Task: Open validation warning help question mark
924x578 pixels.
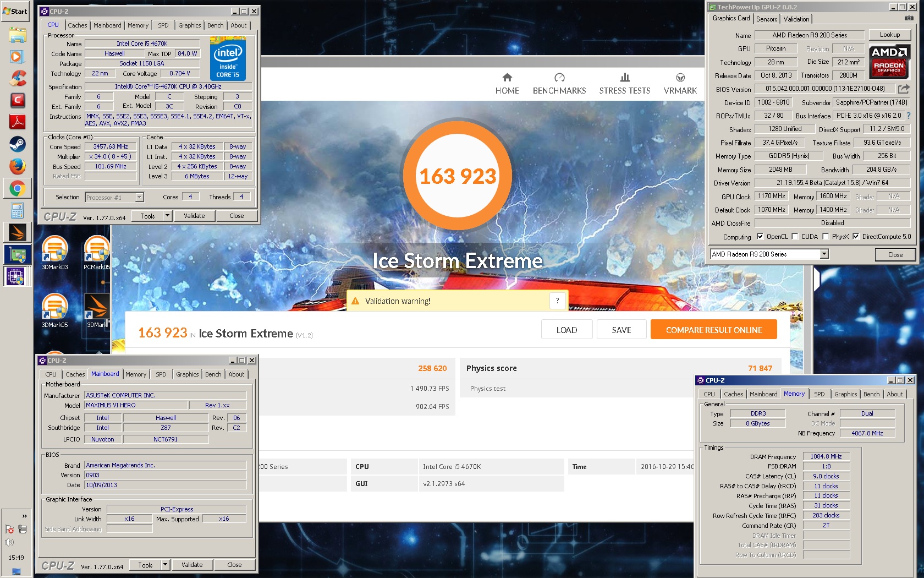Action: [x=557, y=301]
